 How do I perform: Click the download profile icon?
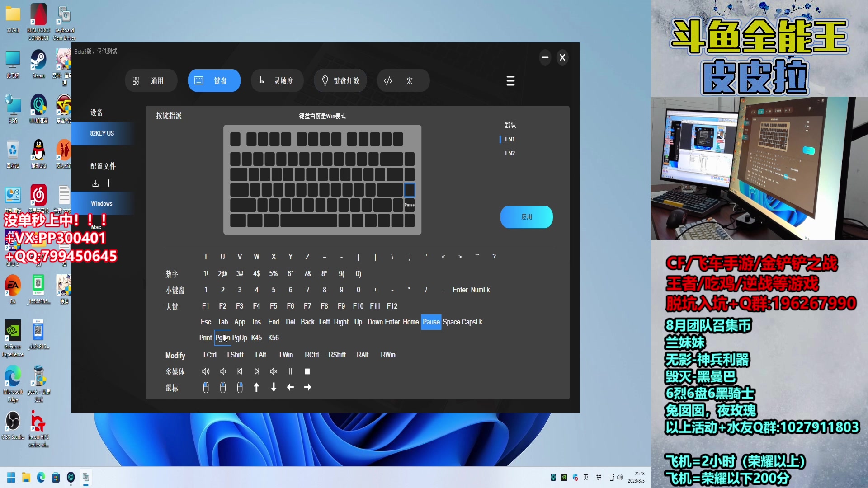(x=95, y=183)
